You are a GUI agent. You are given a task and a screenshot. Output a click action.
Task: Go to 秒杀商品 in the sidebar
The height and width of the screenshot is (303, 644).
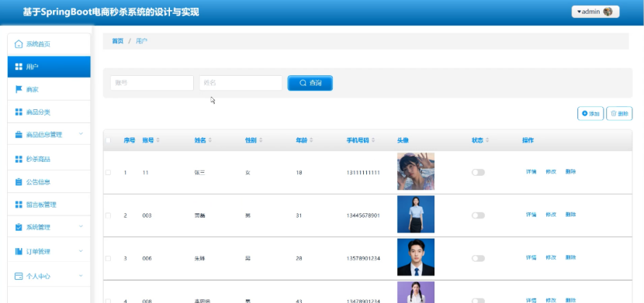(x=49, y=159)
